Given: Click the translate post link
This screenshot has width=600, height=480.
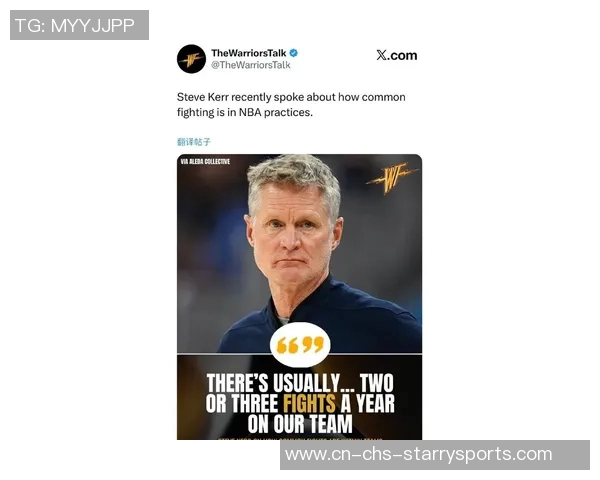Looking at the screenshot, I should 194,142.
